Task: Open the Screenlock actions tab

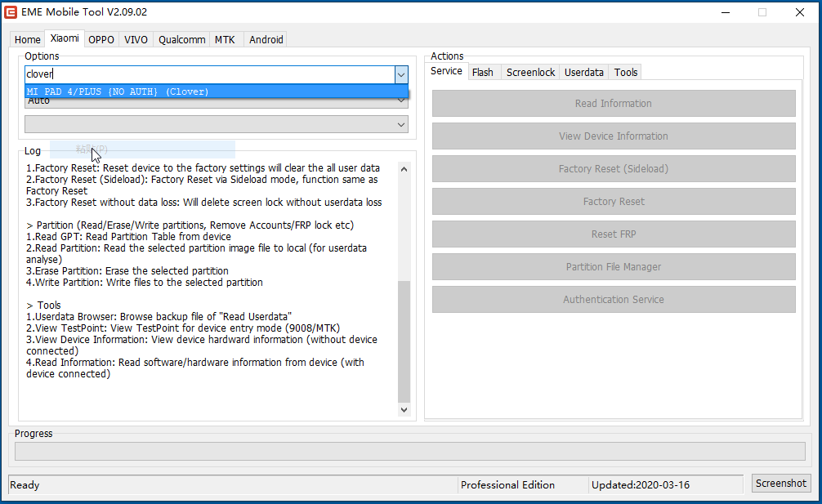Action: click(x=530, y=73)
